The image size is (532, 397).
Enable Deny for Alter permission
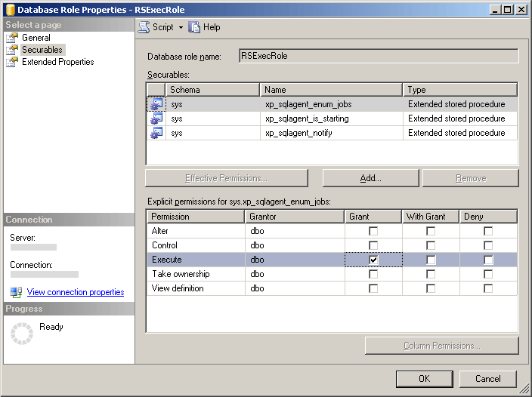pyautogui.click(x=488, y=231)
